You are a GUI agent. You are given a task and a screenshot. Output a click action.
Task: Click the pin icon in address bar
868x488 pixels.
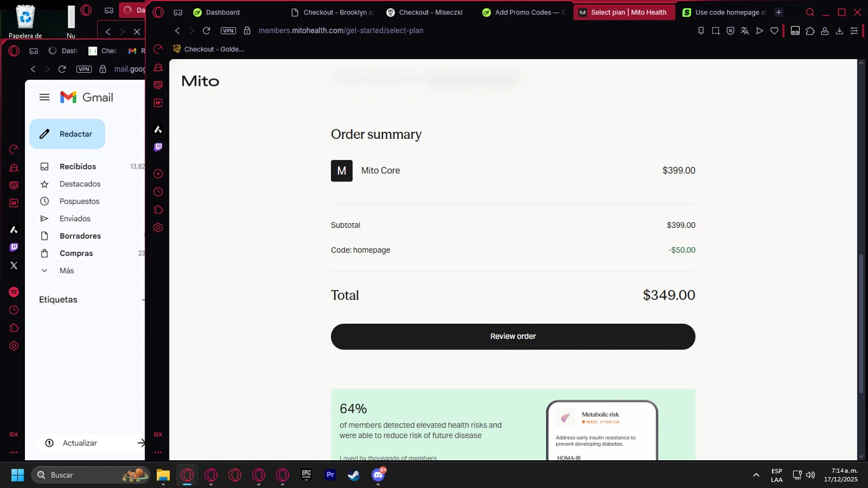[701, 31]
